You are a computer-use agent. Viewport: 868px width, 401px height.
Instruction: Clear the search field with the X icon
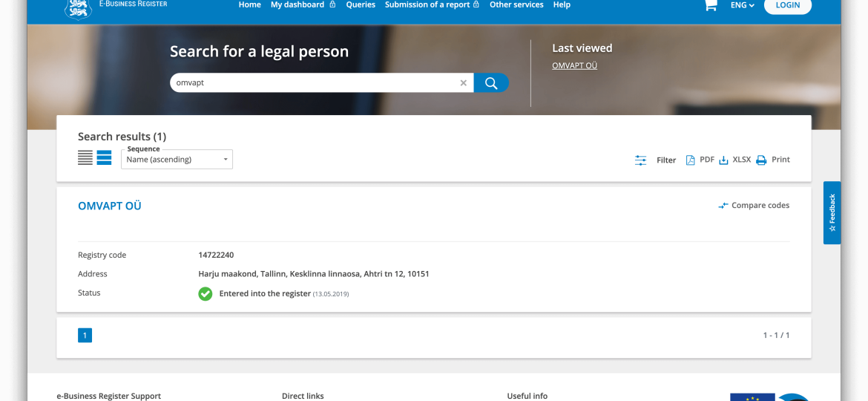tap(464, 83)
